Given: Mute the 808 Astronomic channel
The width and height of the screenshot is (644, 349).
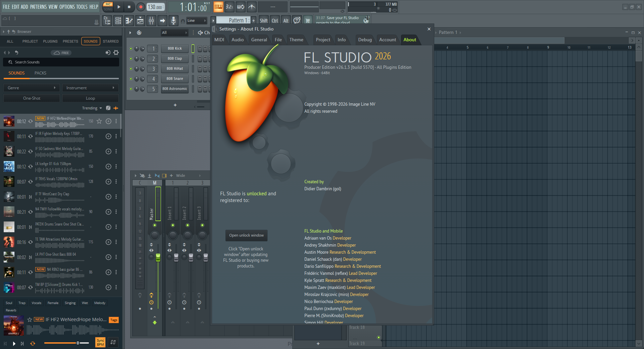Looking at the screenshot, I should tap(131, 89).
